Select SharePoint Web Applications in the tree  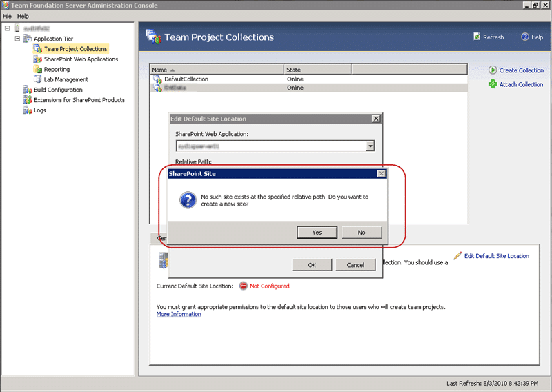point(81,59)
